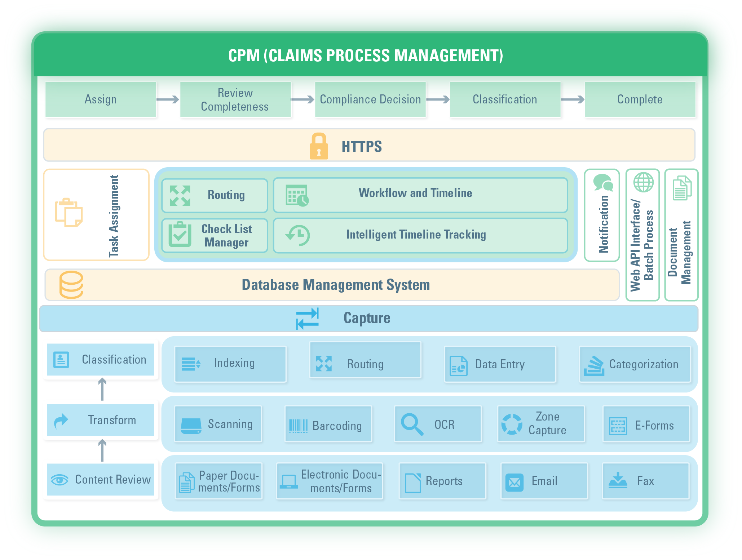Open the Complete stage box
Image resolution: width=742 pixels, height=560 pixels.
click(640, 99)
